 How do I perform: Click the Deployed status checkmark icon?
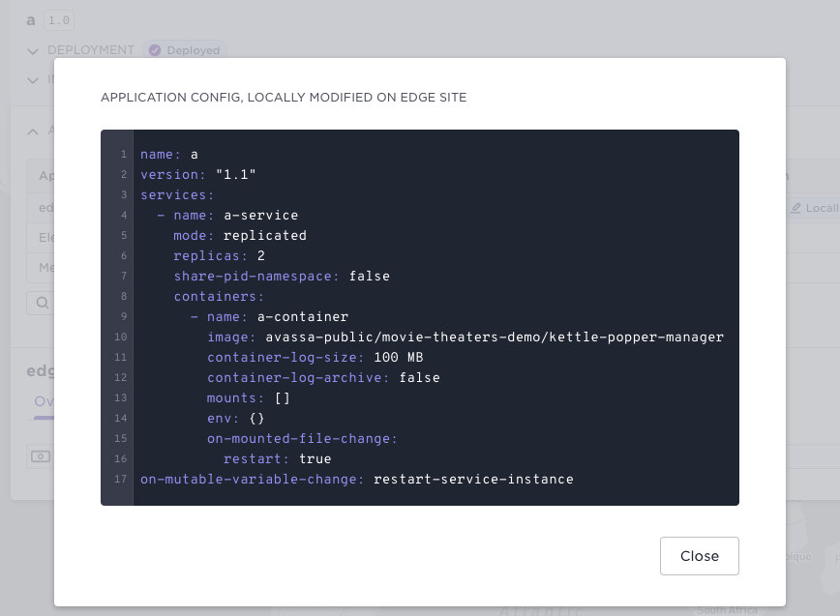pyautogui.click(x=155, y=50)
